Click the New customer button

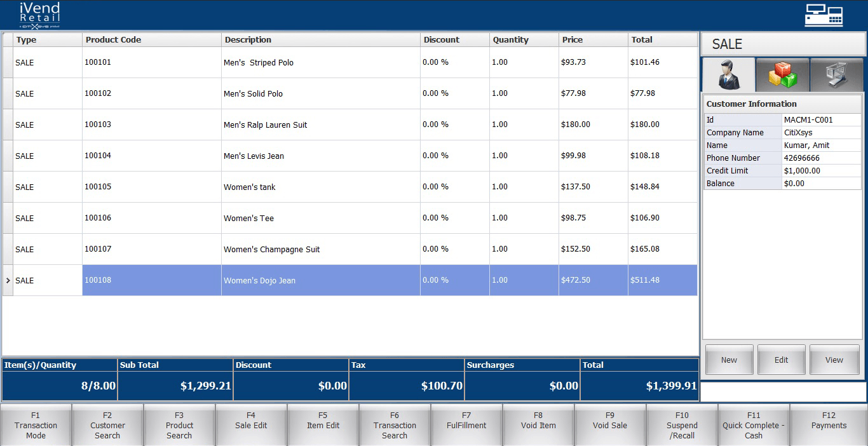click(729, 360)
